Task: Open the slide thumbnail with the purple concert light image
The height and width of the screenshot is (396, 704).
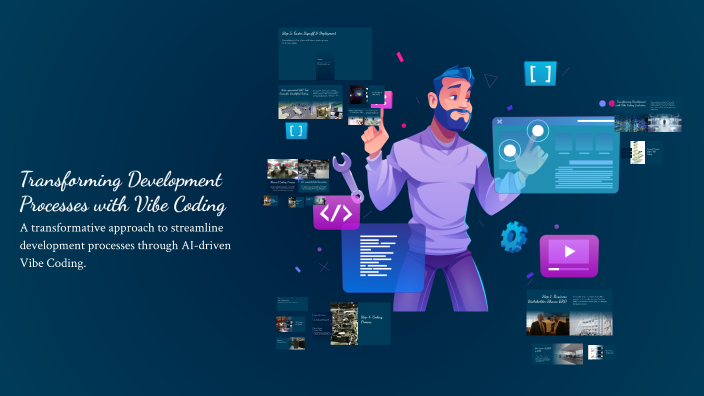Action: pos(366,95)
